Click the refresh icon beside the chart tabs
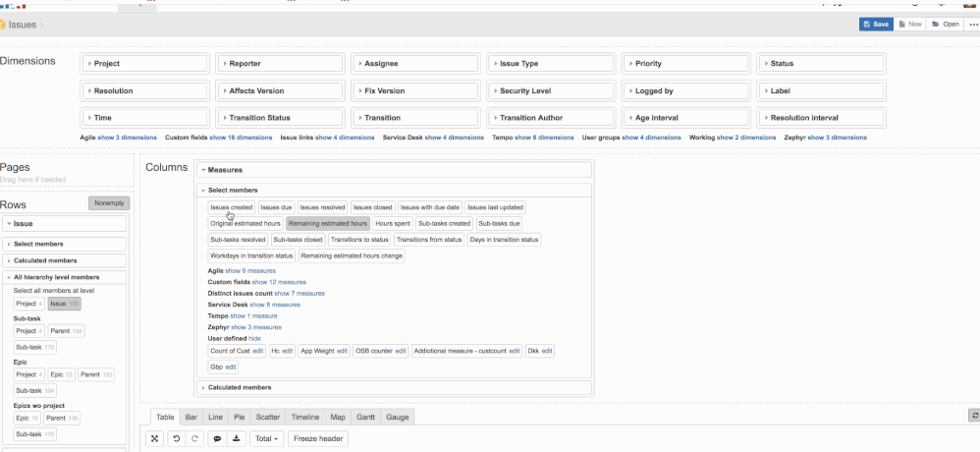 tap(974, 415)
